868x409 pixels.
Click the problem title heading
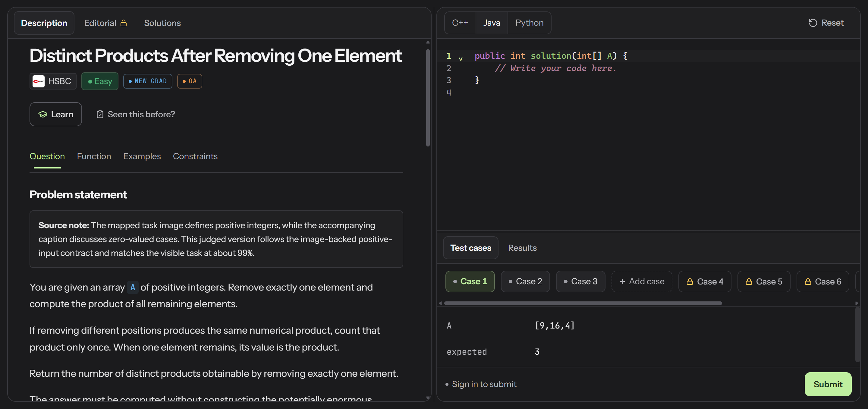tap(216, 55)
